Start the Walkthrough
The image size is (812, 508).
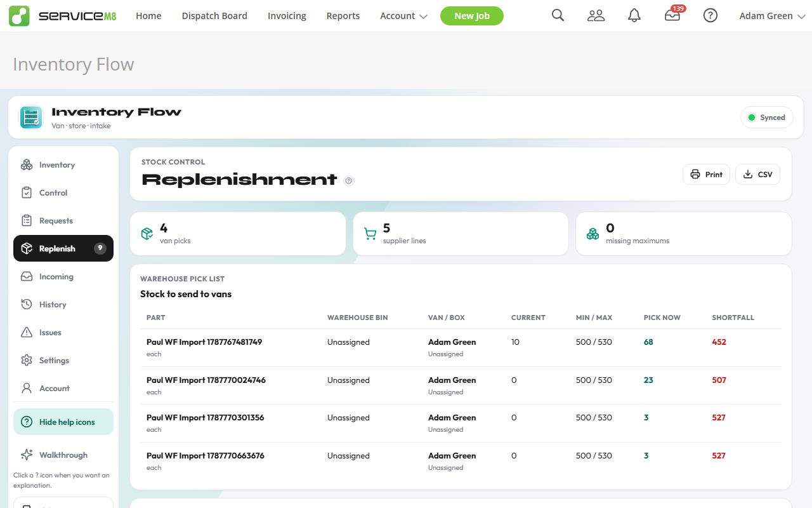pyautogui.click(x=63, y=455)
